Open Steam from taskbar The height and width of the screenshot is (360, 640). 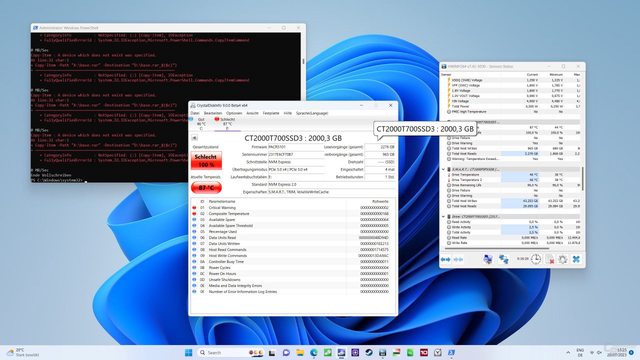(369, 352)
